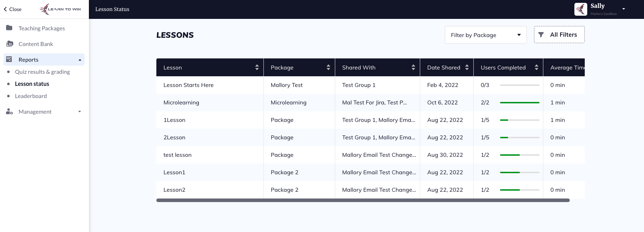Click the Reports icon in the sidebar
The width and height of the screenshot is (644, 232).
(9, 59)
